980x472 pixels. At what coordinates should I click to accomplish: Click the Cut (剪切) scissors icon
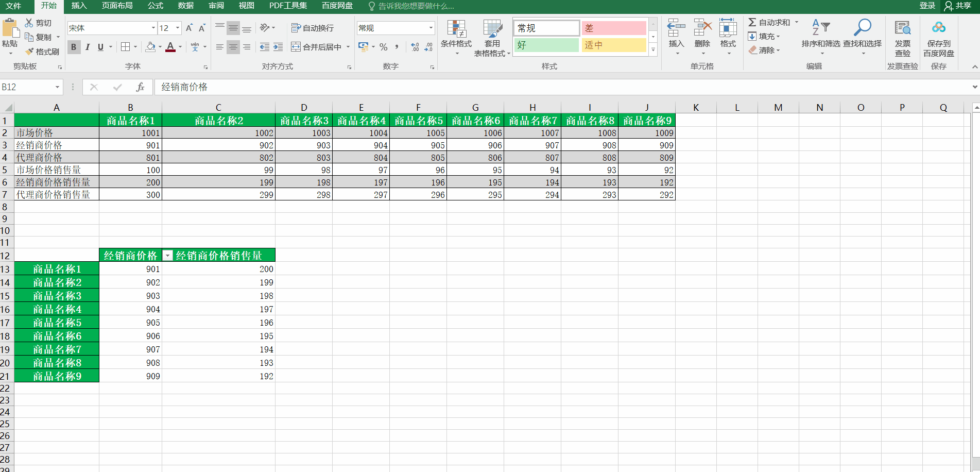29,23
